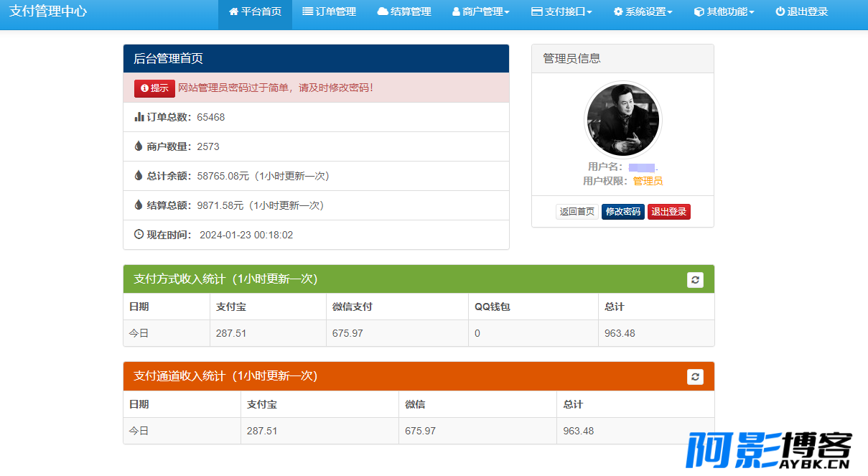Click the home icon in 平台首页
The width and height of the screenshot is (868, 476).
coord(233,11)
